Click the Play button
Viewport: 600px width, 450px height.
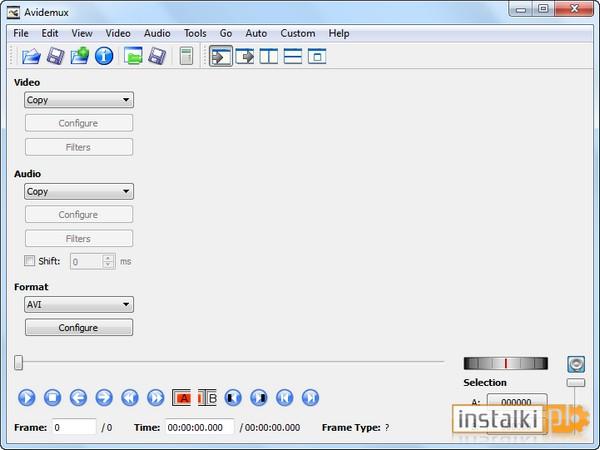27,398
